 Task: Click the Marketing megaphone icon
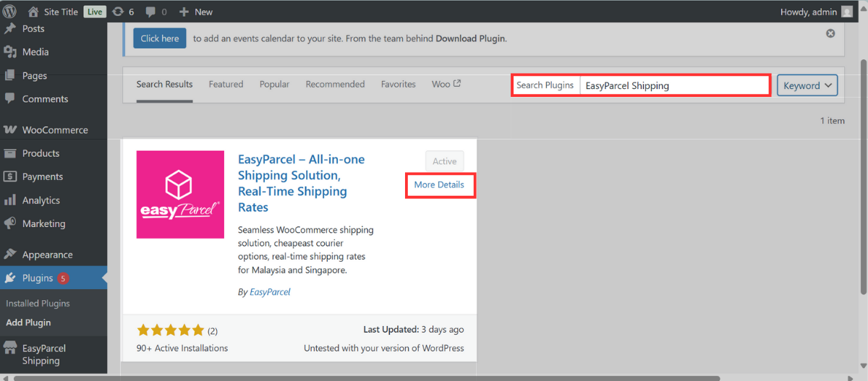[x=10, y=223]
